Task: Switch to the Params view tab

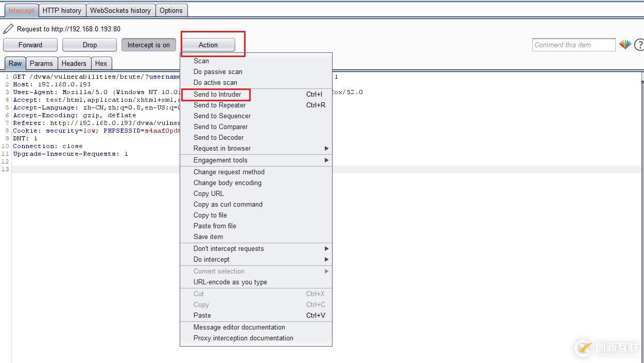Action: pos(41,63)
